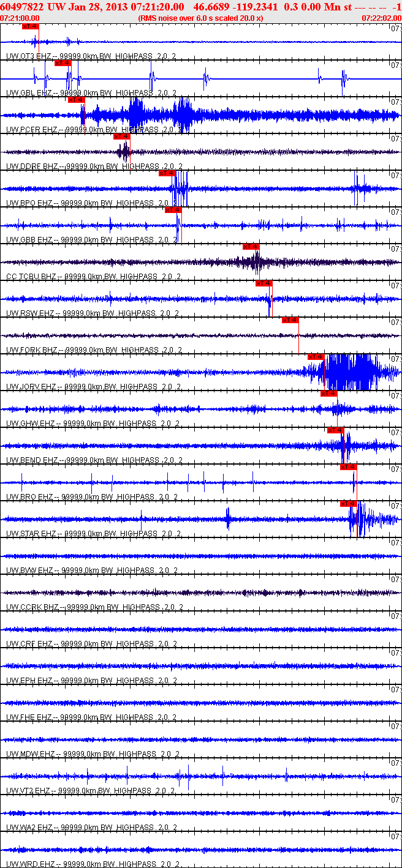402x868 pixels.
Task: Select the red pick flag on UW.BRO trace
Action: click(348, 467)
